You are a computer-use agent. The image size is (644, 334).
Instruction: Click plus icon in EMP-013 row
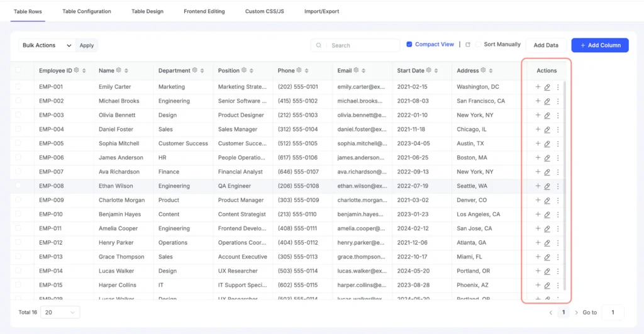click(538, 257)
